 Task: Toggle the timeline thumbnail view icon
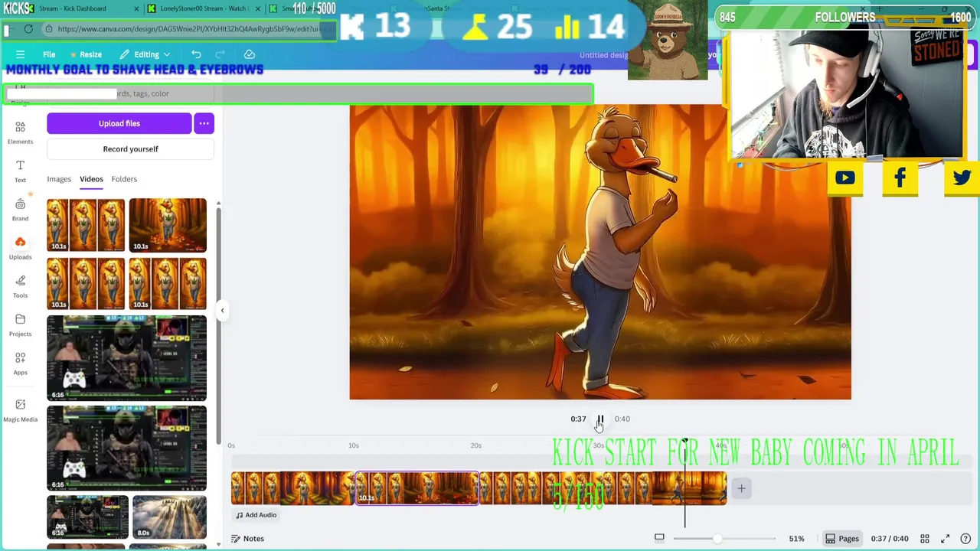pyautogui.click(x=659, y=539)
